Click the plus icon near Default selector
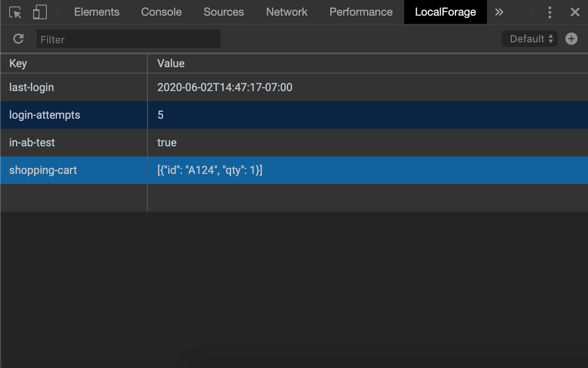 571,39
